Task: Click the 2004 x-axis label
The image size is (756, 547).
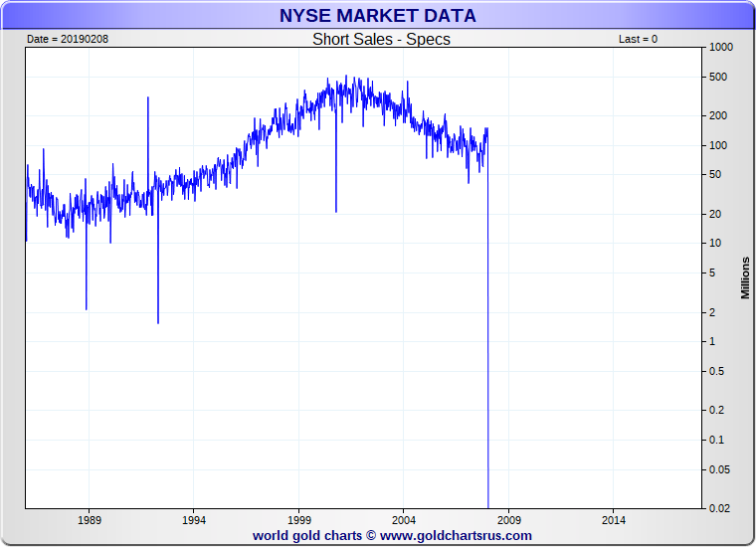Action: 404,520
